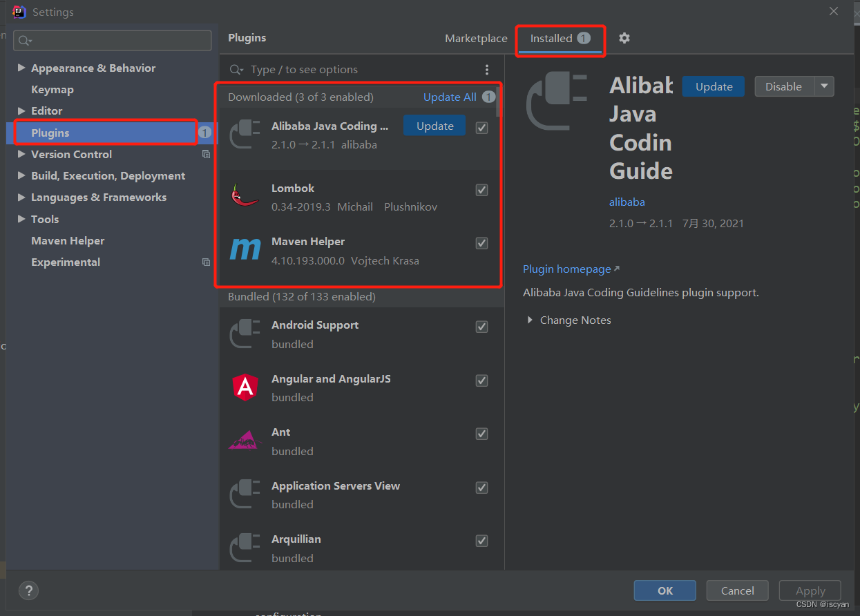
Task: Click the Alibaba Java Coding plug icon in list
Action: (245, 134)
